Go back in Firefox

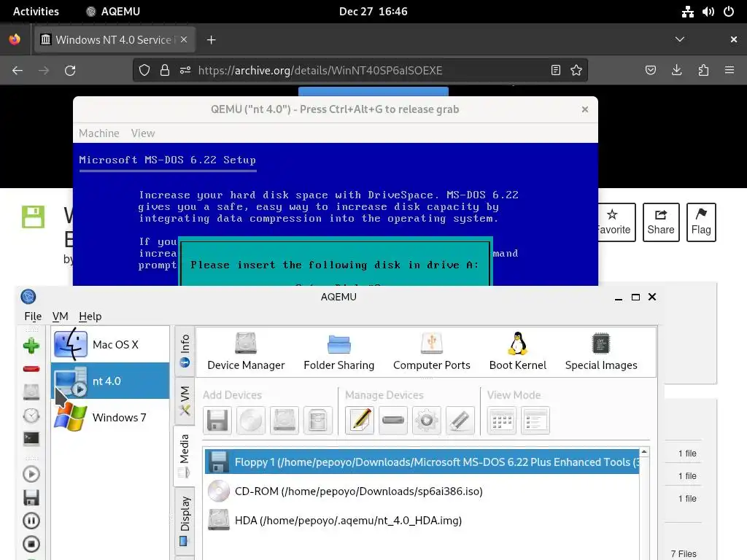point(18,71)
